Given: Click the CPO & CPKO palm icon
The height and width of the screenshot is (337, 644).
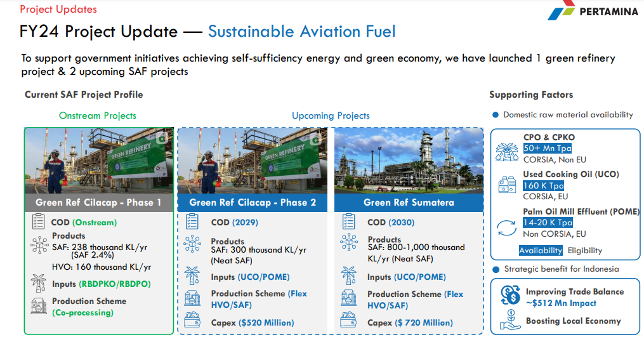Looking at the screenshot, I should 506,150.
